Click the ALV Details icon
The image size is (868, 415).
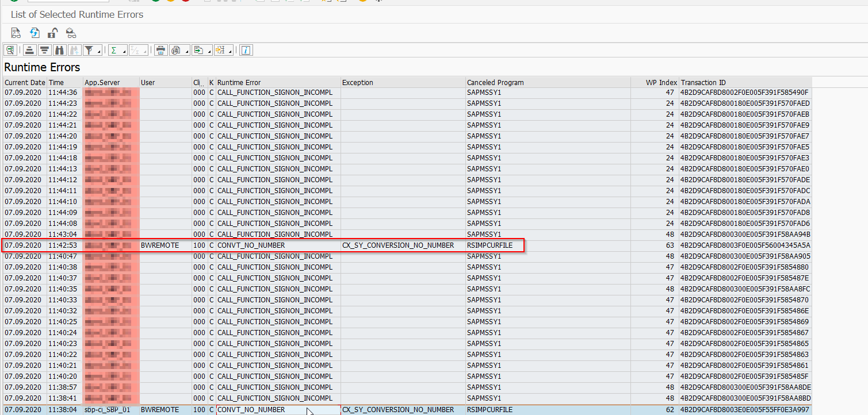(x=10, y=50)
